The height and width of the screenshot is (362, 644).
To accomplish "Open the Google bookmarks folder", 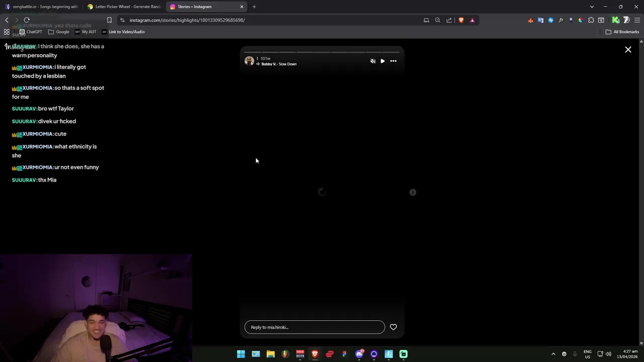I will coord(59,32).
